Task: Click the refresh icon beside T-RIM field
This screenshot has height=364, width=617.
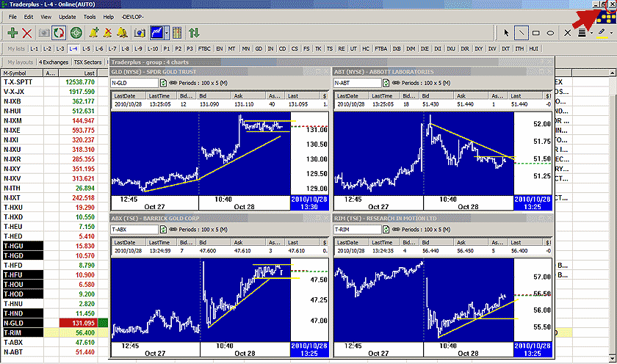Action: click(x=386, y=230)
